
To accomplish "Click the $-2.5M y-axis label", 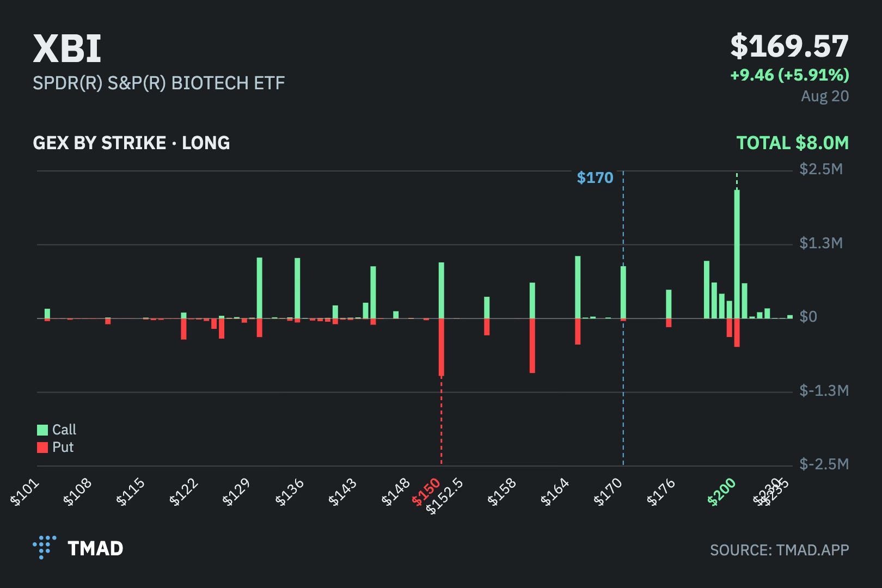I will point(824,464).
